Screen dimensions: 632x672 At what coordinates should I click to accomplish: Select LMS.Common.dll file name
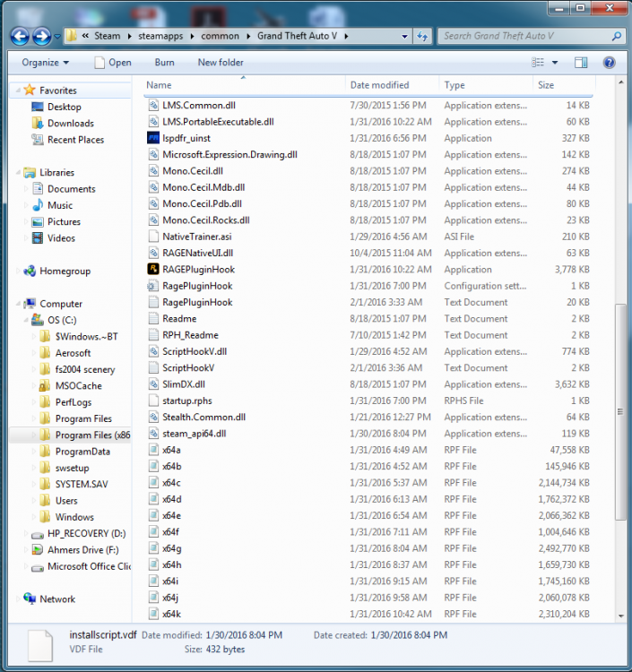click(x=199, y=106)
